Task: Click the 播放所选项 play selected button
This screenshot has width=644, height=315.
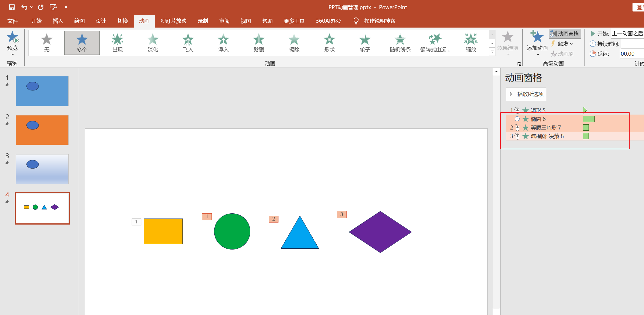Action: coord(526,94)
